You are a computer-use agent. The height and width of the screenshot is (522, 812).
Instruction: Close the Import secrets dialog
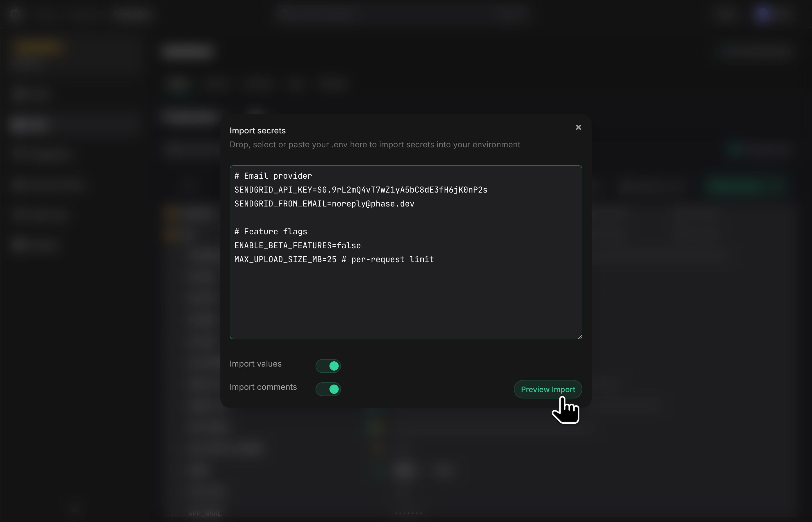578,127
